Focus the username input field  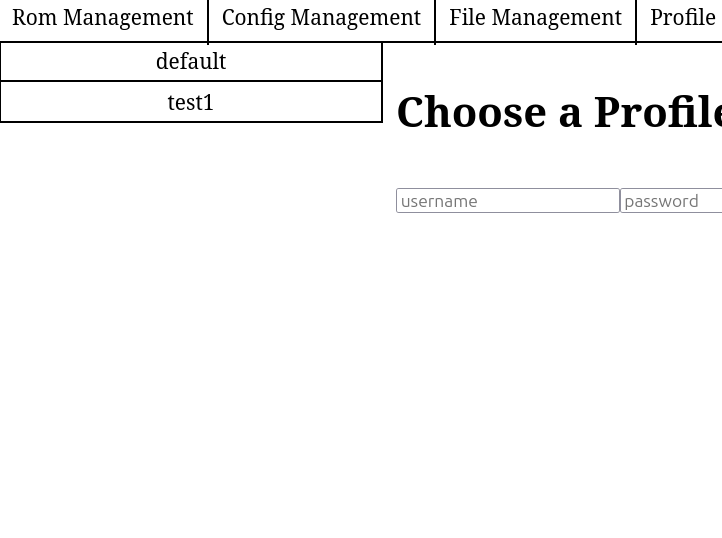pyautogui.click(x=507, y=201)
